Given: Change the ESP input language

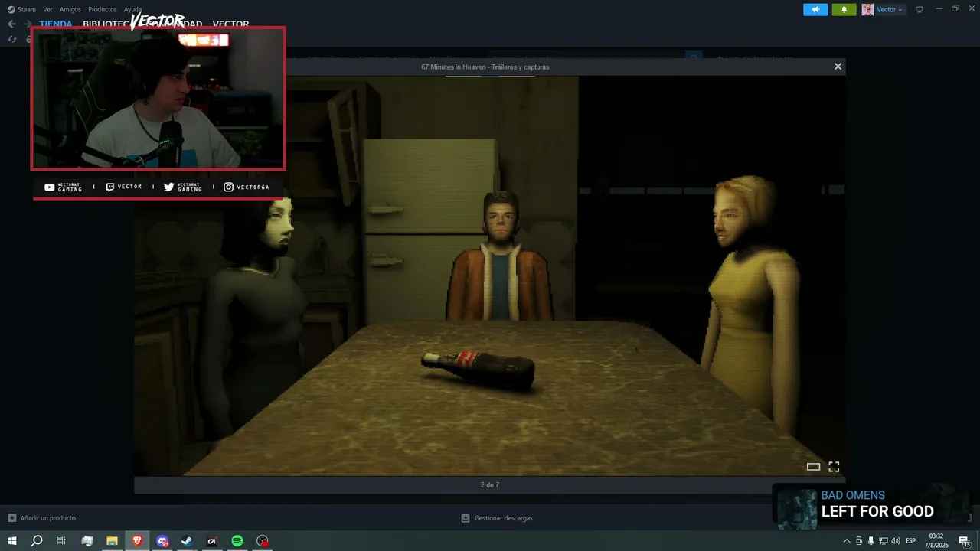Looking at the screenshot, I should (911, 541).
